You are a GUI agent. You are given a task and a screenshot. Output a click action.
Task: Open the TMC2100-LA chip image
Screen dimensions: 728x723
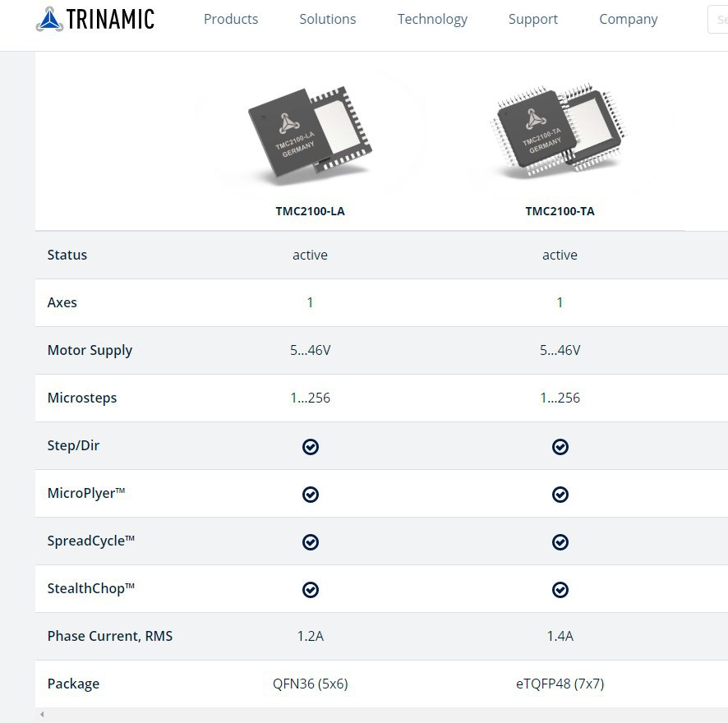coord(310,133)
